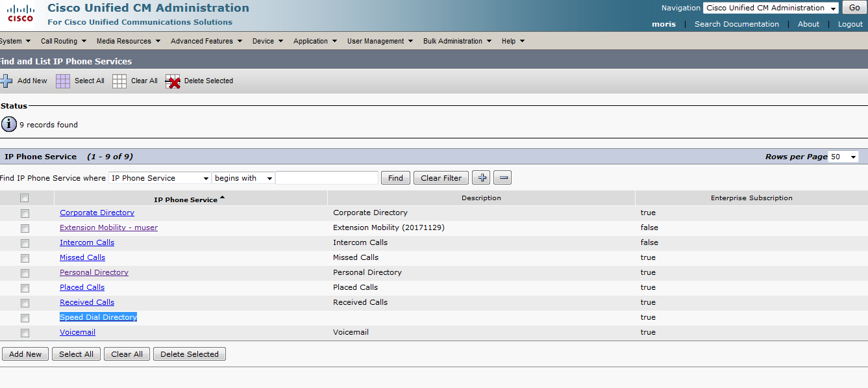Click the Enterprise Subscription column header
Viewport: 868px width, 388px height.
coord(751,198)
